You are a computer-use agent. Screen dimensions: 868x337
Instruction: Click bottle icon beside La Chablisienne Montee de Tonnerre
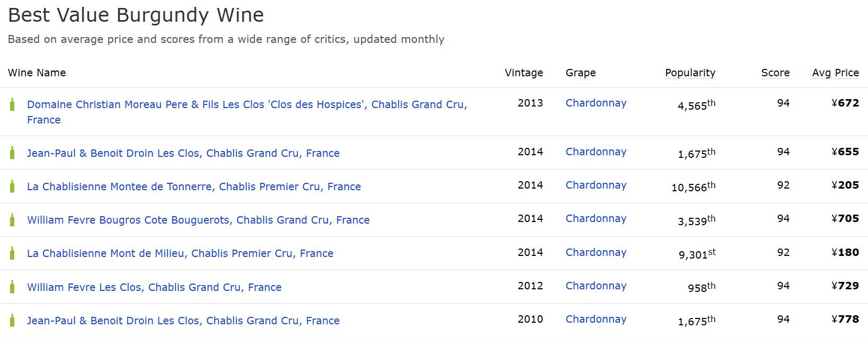(12, 187)
